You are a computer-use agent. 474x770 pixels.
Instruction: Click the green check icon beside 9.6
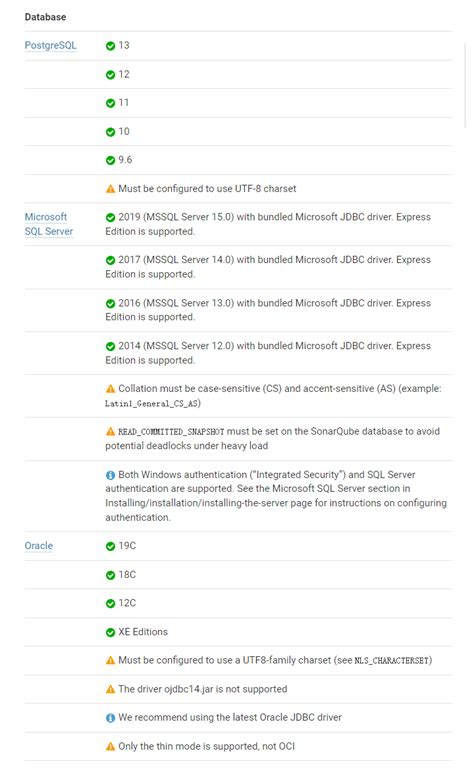111,160
